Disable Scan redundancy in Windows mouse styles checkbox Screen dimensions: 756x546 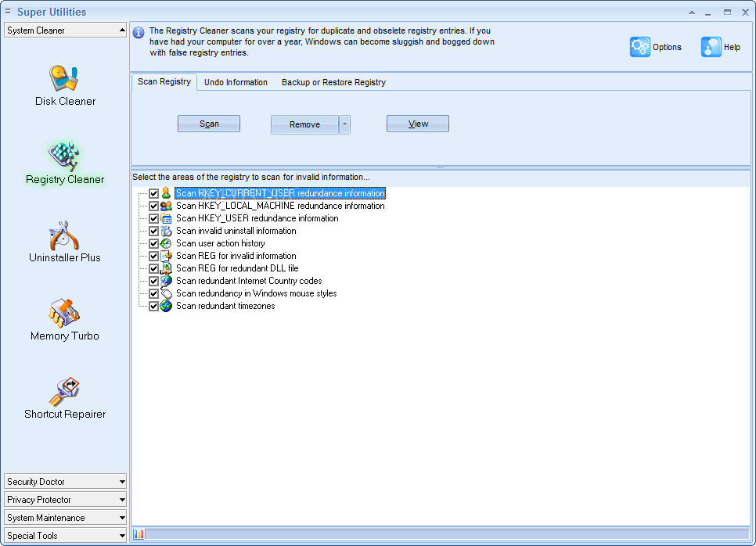(153, 293)
